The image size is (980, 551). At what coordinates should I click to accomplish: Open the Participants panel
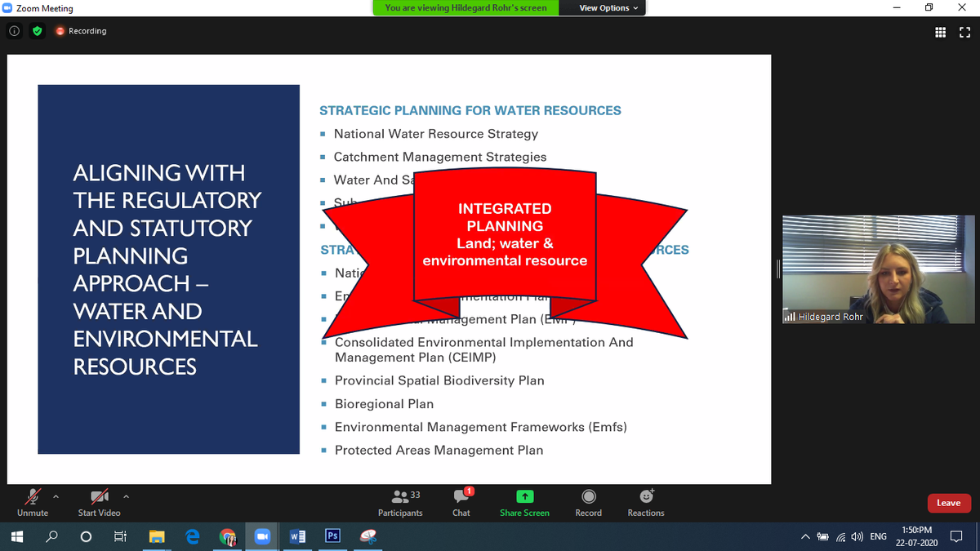400,503
